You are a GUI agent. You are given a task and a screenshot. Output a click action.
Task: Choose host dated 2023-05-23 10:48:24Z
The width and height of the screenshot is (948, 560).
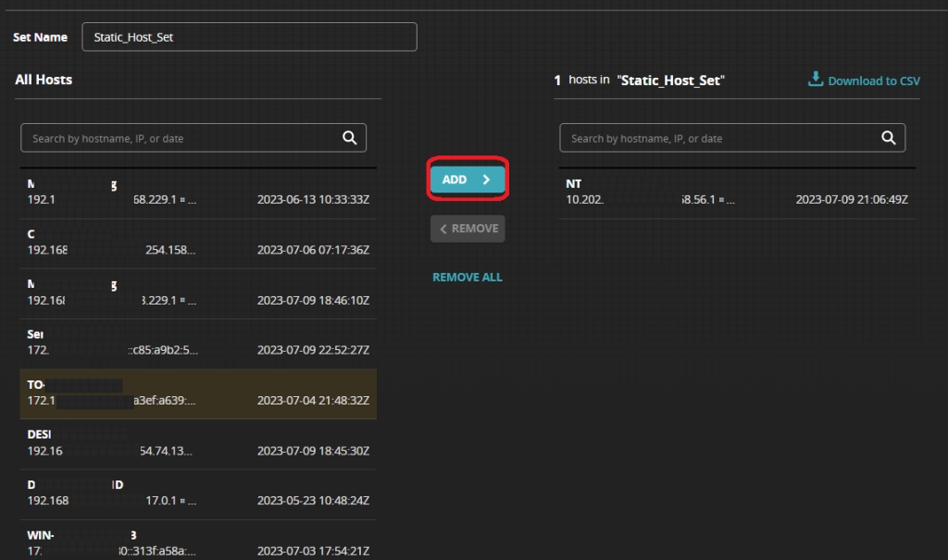[x=198, y=493]
